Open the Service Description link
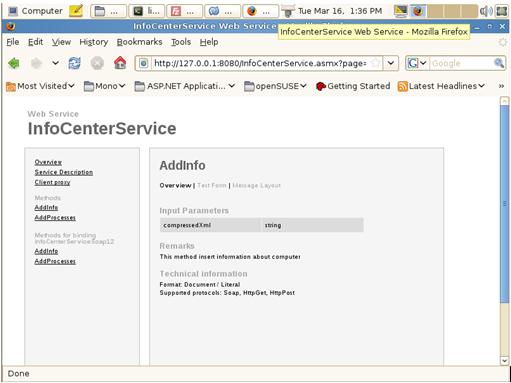Viewport: 511px width, 383px height. pos(64,172)
